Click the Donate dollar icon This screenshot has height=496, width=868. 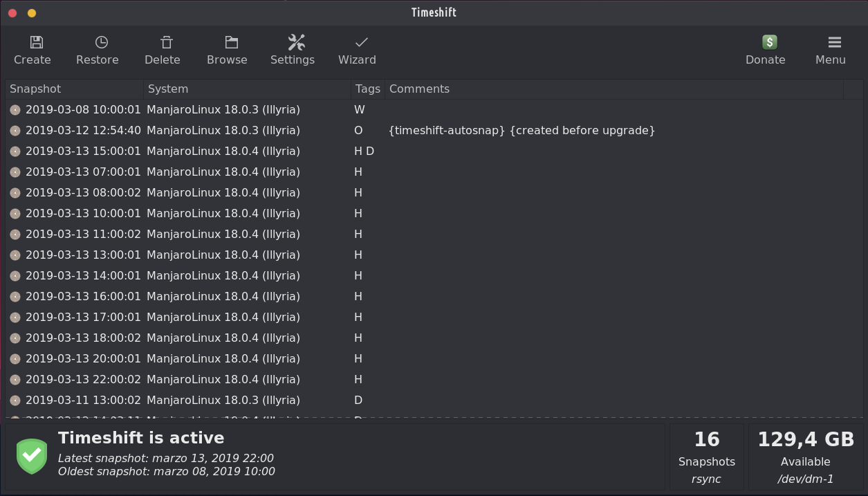pos(769,43)
